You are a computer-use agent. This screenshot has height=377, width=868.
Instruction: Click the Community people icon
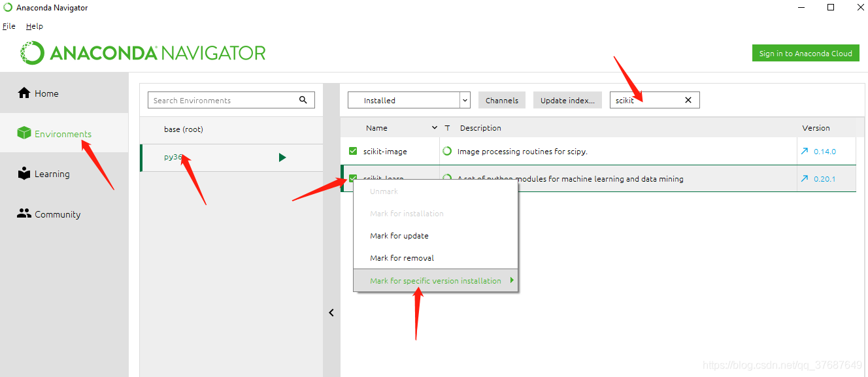coord(24,214)
